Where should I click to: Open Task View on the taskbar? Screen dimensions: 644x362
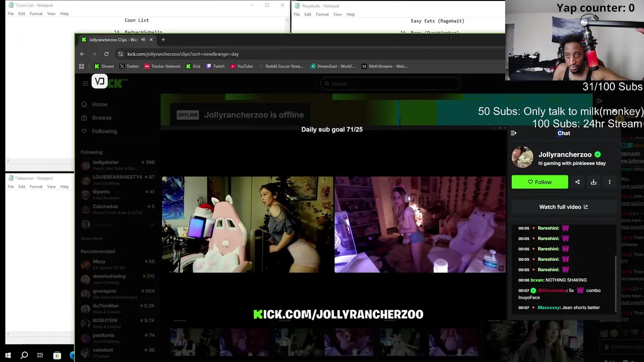coord(40,355)
